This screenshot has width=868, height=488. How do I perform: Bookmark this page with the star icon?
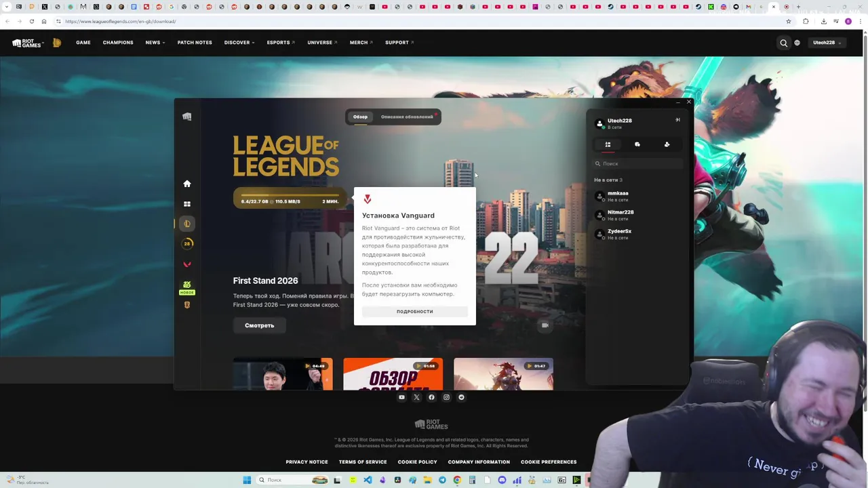788,21
